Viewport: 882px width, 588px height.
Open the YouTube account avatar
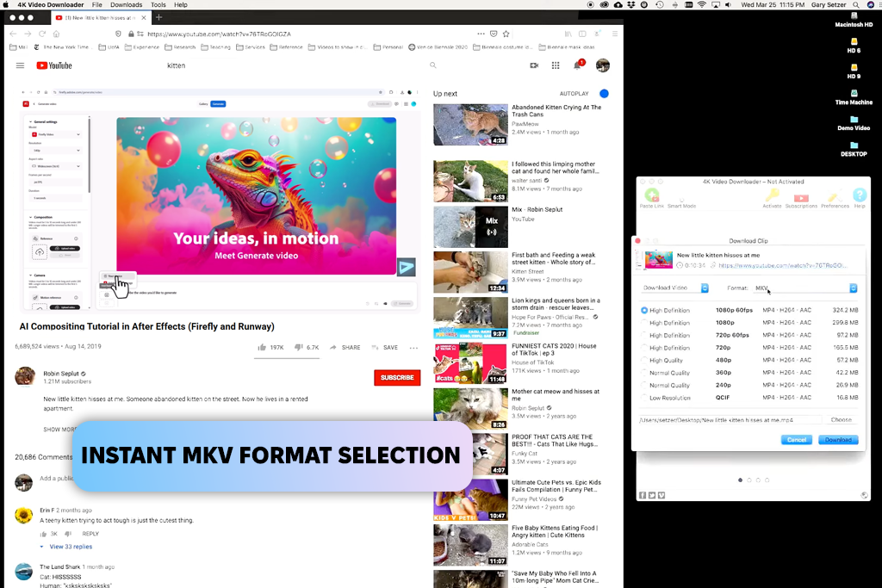[602, 65]
